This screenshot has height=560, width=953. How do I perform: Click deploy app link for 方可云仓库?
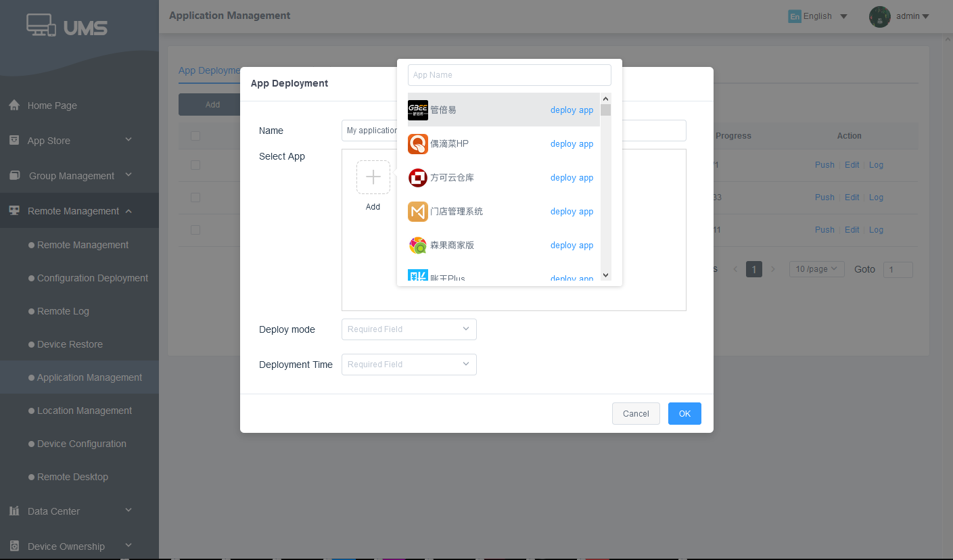(572, 178)
